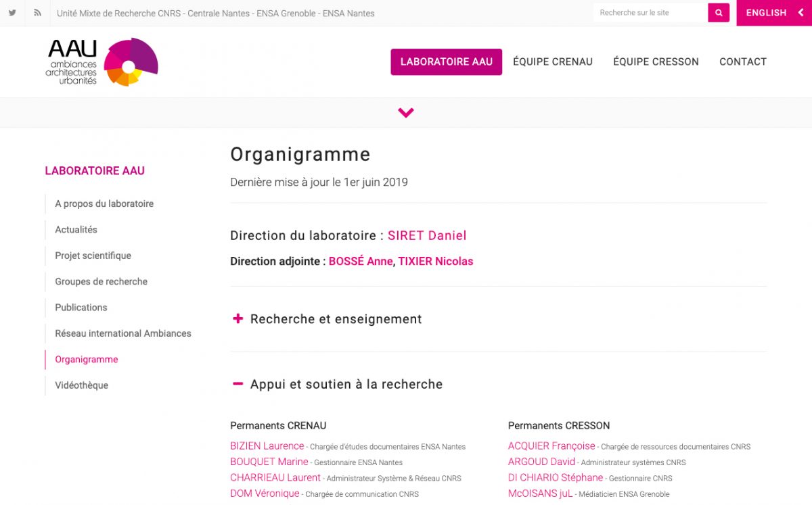Open the Contact page

coord(742,62)
